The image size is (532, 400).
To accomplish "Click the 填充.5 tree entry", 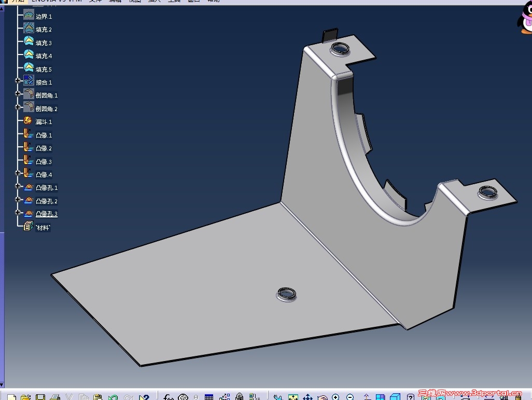I will click(x=44, y=70).
